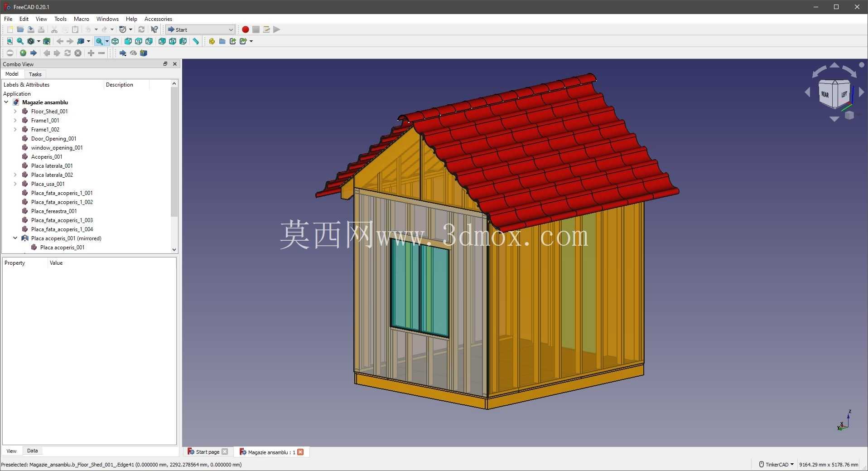The width and height of the screenshot is (868, 471).
Task: Open the Undo history dropdown arrow
Action: 96,29
